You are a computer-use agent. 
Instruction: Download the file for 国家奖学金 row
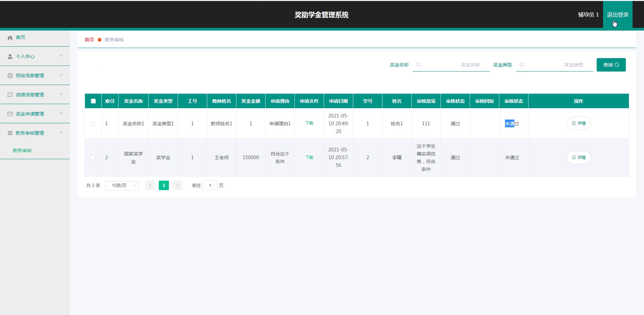(x=309, y=157)
